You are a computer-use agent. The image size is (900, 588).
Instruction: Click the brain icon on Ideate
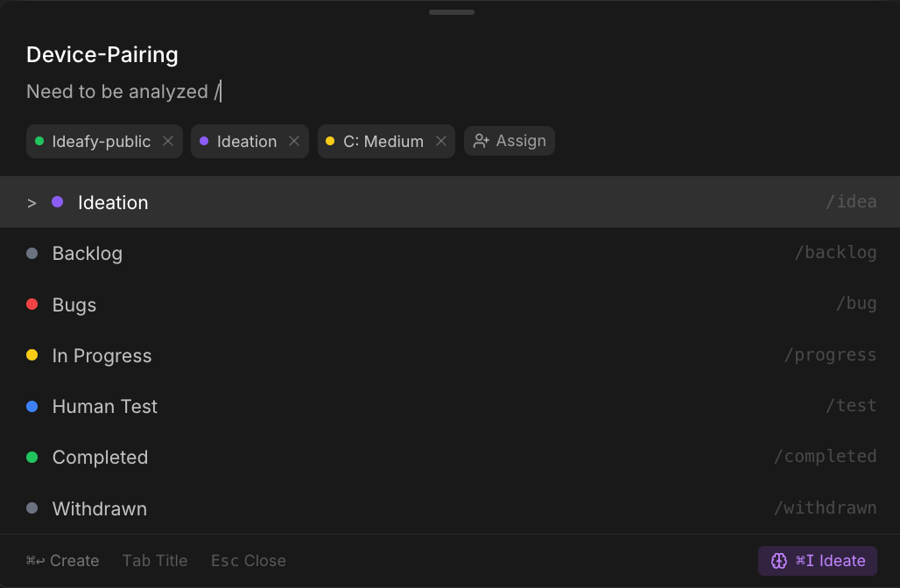point(779,561)
